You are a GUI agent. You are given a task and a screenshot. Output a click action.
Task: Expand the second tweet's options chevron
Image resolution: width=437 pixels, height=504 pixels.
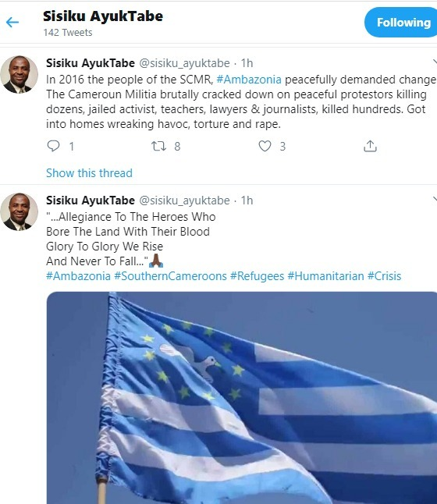coord(435,199)
